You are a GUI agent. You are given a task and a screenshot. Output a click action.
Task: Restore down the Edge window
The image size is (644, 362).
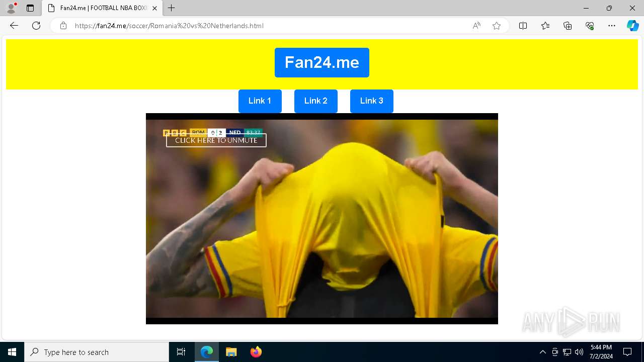point(609,8)
